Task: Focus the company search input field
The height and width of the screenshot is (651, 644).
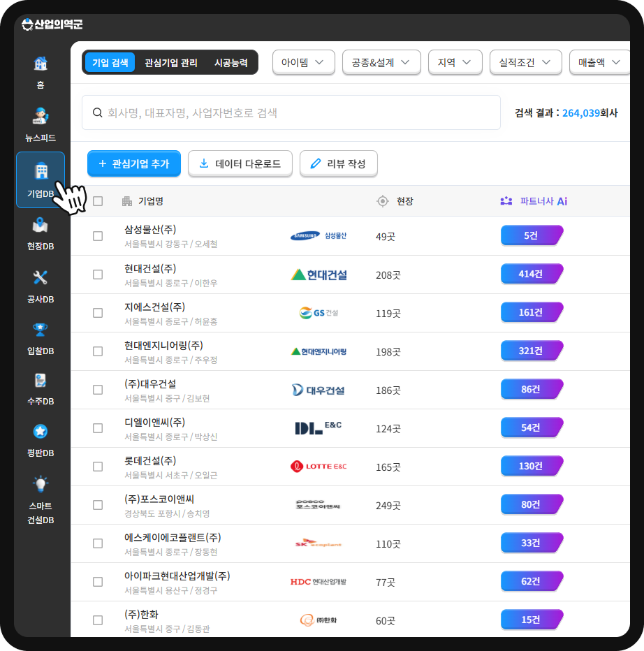Action: (291, 112)
